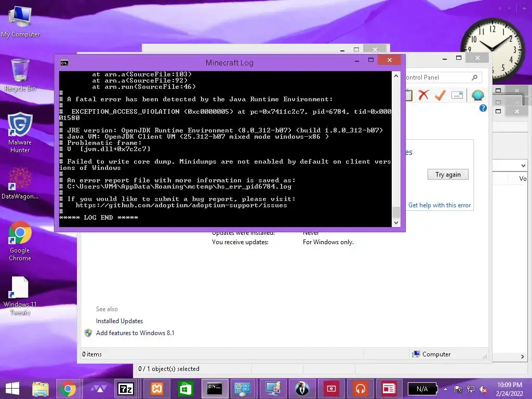Click 'You receive updates:' label
The image size is (532, 399).
[x=240, y=242]
